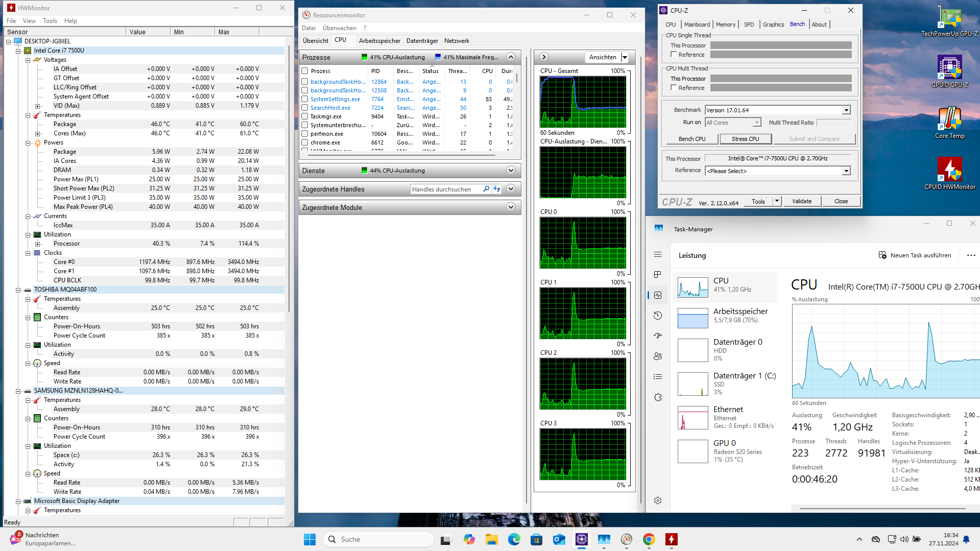Open the Benchmark version dropdown
The image size is (980, 551).
click(846, 110)
